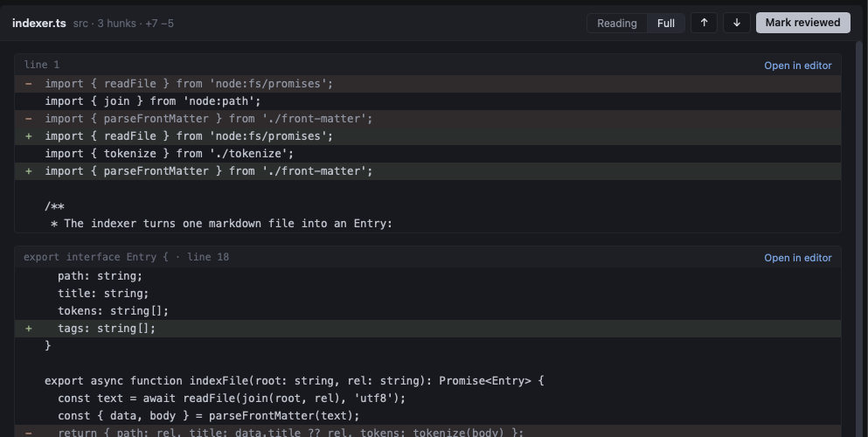Screen dimensions: 868x437
Task: Click the vertical scrollbar of diff view
Action: coord(859,239)
